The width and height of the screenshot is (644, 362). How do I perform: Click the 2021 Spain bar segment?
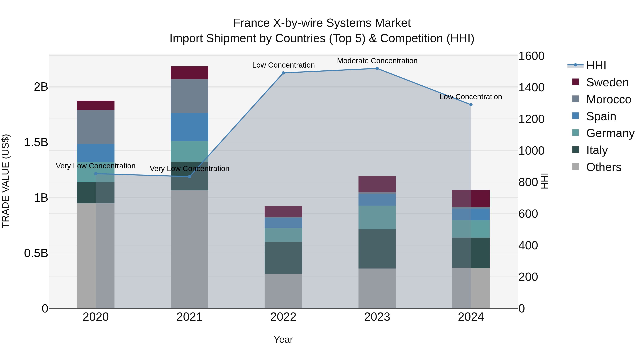tap(189, 127)
